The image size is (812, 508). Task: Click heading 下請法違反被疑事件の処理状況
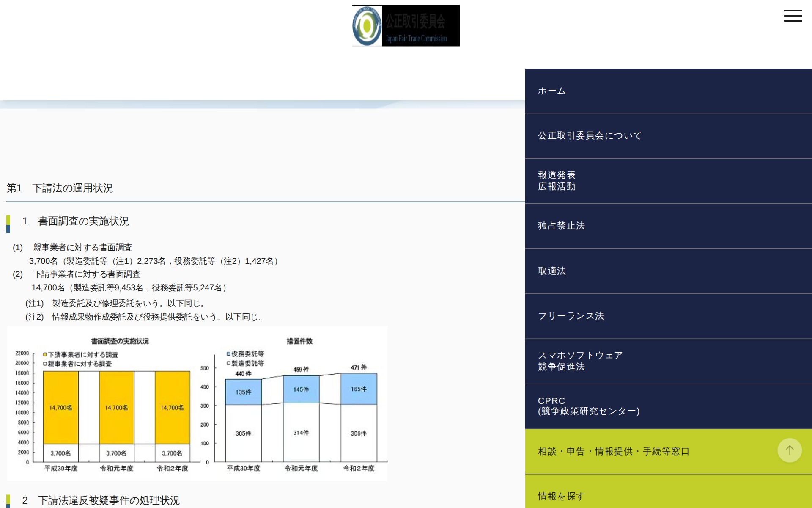109,500
